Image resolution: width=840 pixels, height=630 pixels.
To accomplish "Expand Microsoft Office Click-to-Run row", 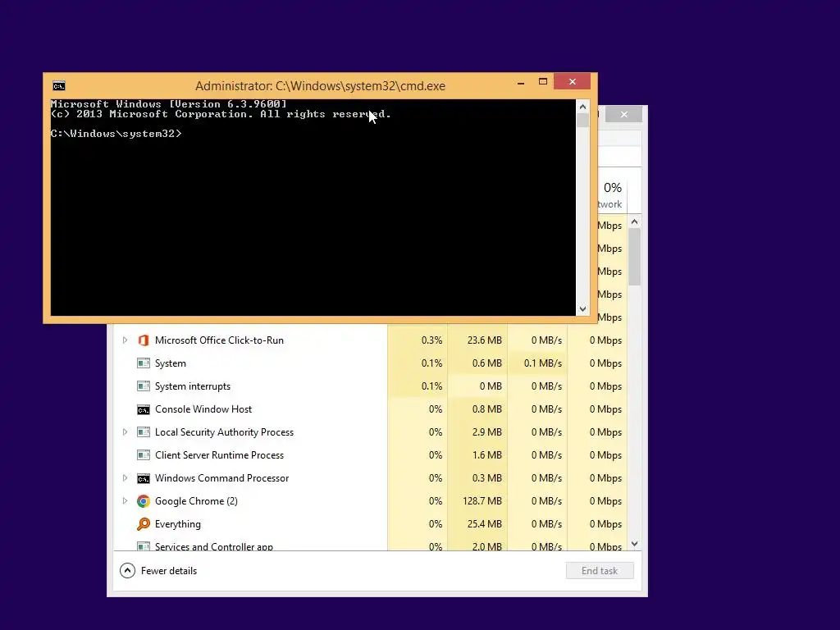I will tap(125, 340).
